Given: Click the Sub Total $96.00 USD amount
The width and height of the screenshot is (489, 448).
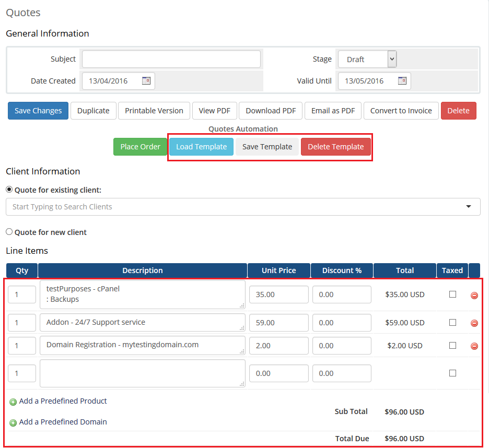Looking at the screenshot, I should pyautogui.click(x=404, y=412).
